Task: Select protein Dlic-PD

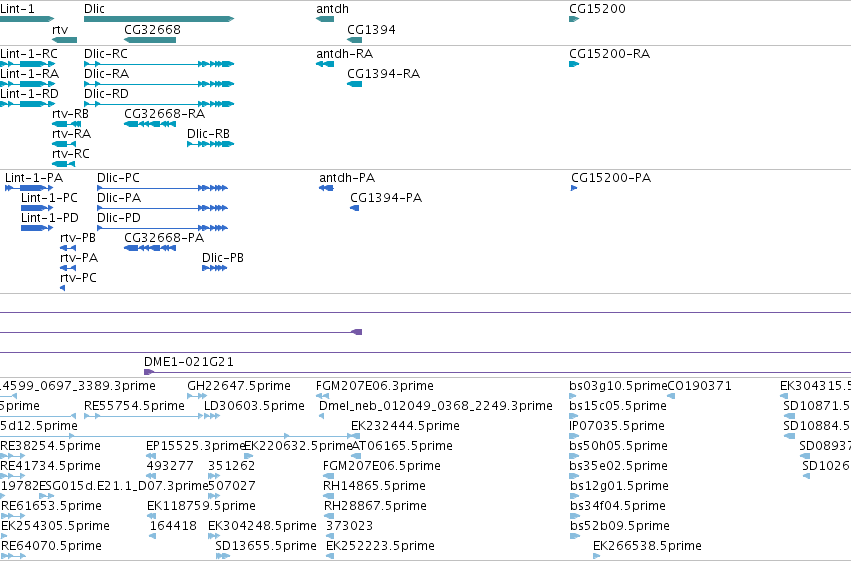Action: point(162,228)
